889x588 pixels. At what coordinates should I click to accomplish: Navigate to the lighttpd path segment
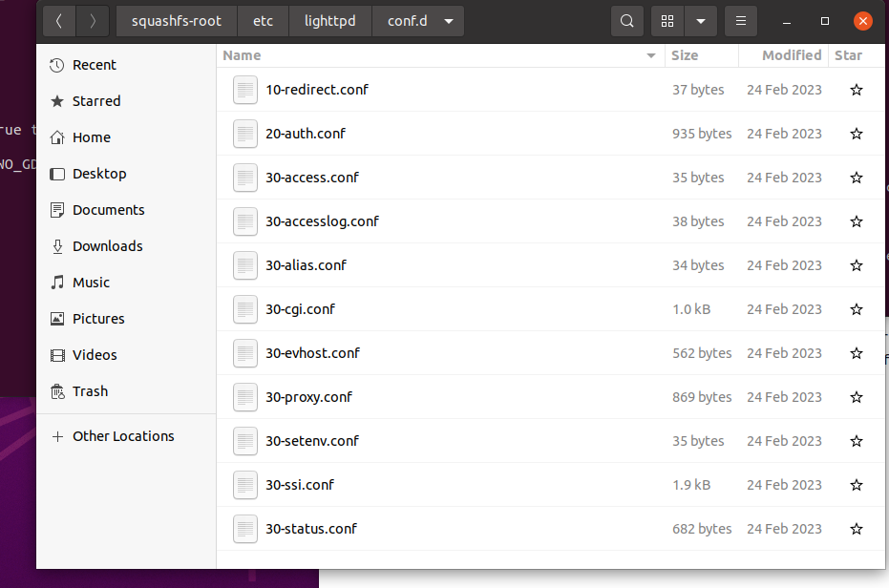point(329,21)
